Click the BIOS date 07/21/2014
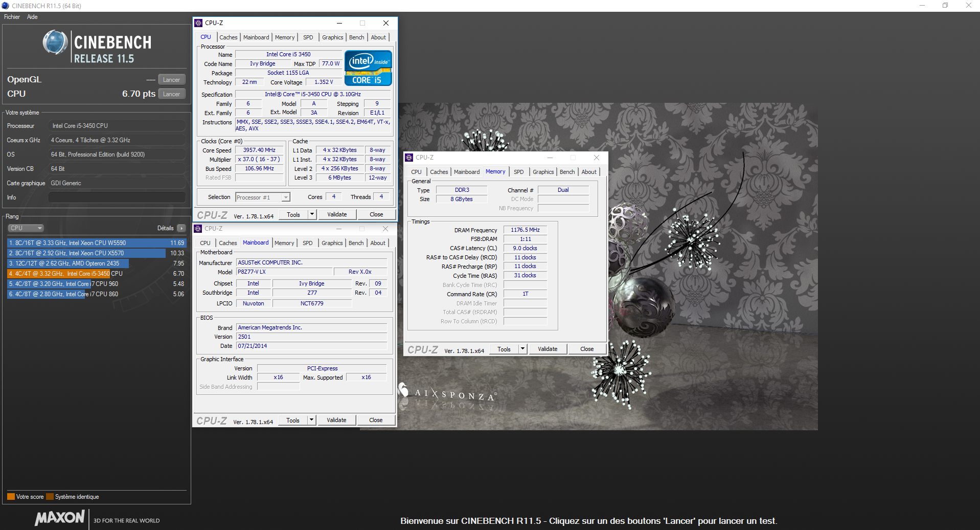 tap(311, 346)
